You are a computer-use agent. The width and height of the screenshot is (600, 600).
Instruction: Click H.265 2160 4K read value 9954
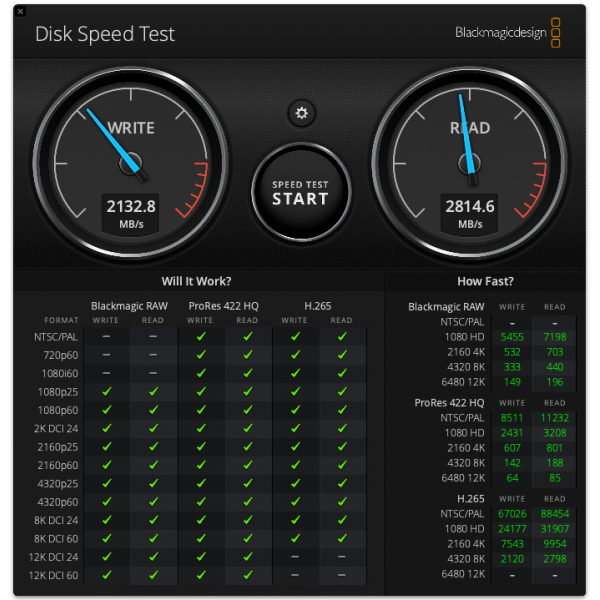(x=555, y=544)
